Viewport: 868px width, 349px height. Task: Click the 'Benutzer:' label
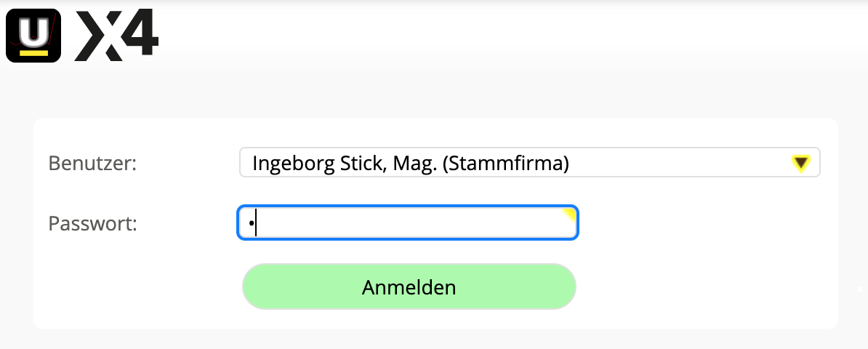[92, 163]
